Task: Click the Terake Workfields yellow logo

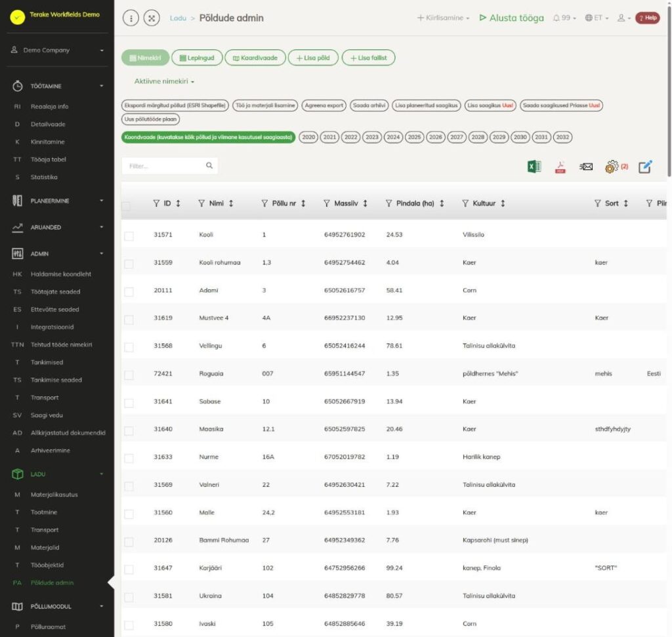Action: point(18,17)
